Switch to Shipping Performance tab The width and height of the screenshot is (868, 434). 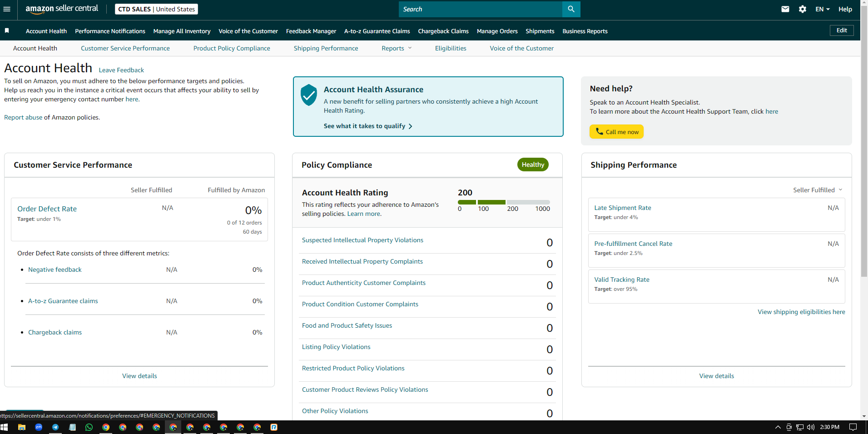point(326,48)
